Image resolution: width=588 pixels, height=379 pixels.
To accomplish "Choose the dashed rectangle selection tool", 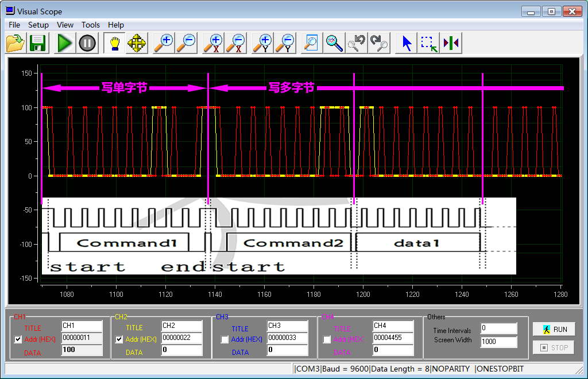I will coord(429,43).
